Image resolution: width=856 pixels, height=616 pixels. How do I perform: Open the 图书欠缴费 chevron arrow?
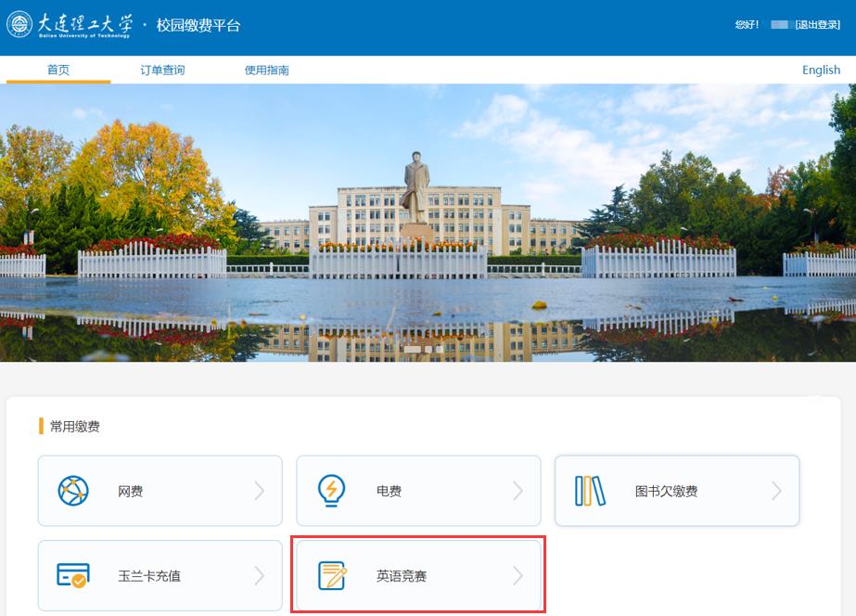pyautogui.click(x=776, y=491)
